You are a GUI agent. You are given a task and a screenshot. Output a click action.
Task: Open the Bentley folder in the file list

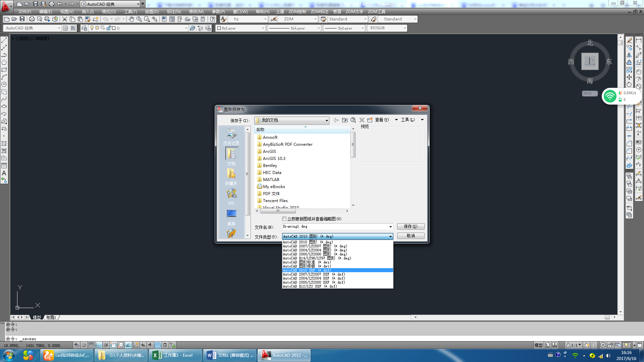(270, 166)
